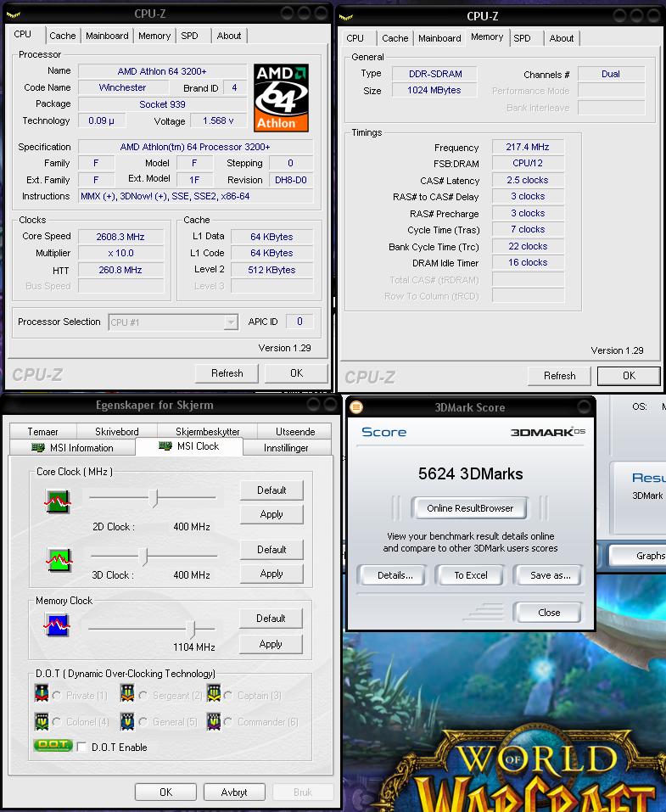The image size is (666, 812).
Task: Click Default for the 2D Clock
Action: pyautogui.click(x=271, y=490)
